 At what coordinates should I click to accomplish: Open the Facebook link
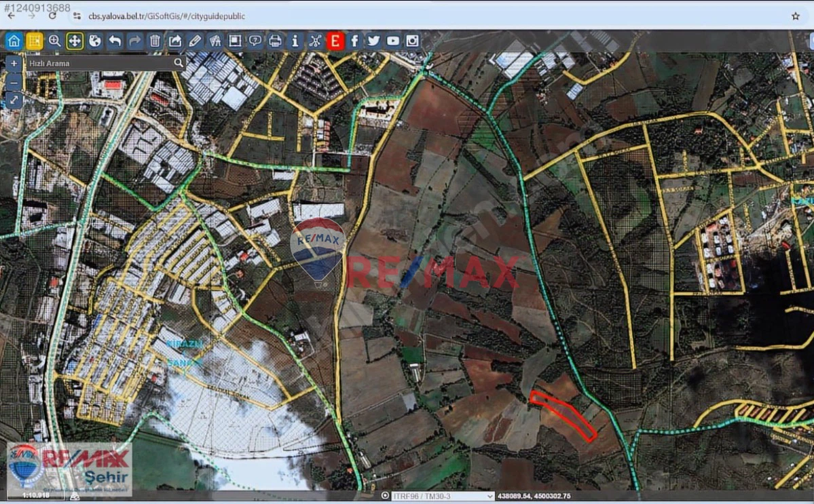(x=354, y=41)
